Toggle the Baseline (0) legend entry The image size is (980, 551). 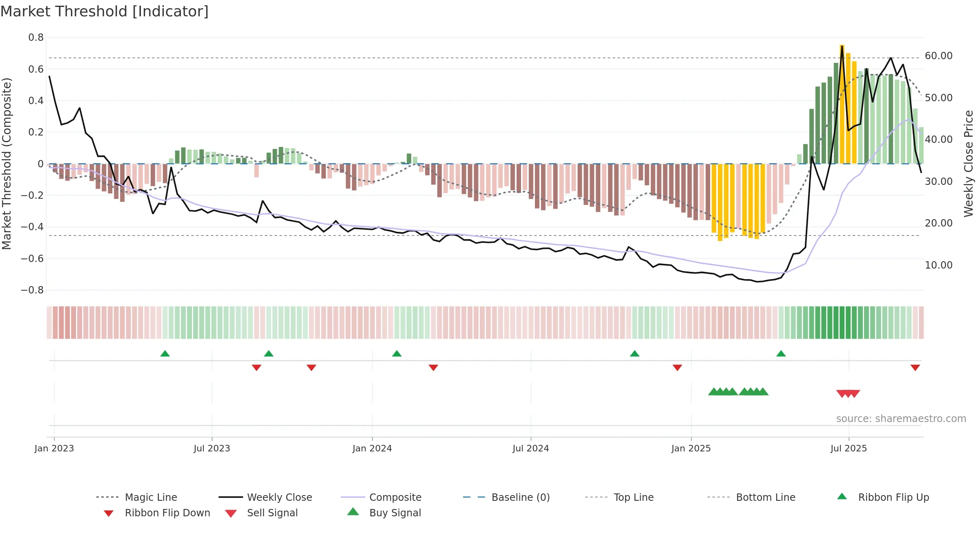point(506,497)
